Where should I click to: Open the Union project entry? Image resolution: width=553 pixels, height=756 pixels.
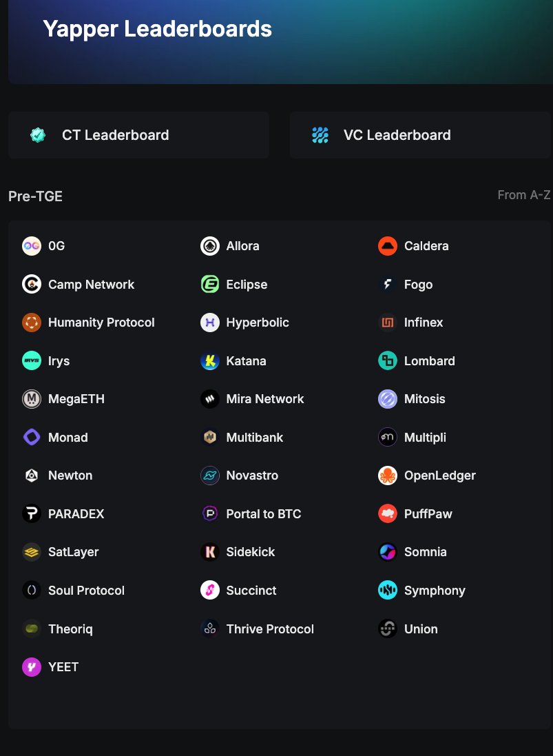(420, 629)
